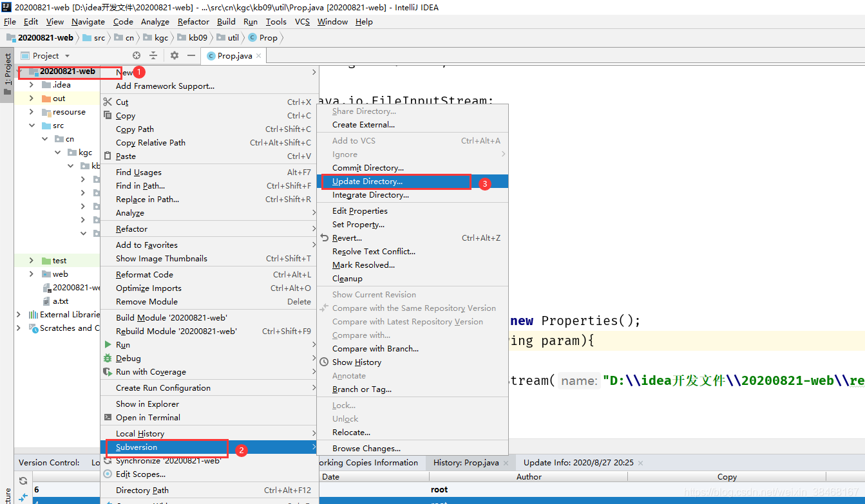Viewport: 865px width, 504px height.
Task: Open the Local History submenu
Action: 209,433
